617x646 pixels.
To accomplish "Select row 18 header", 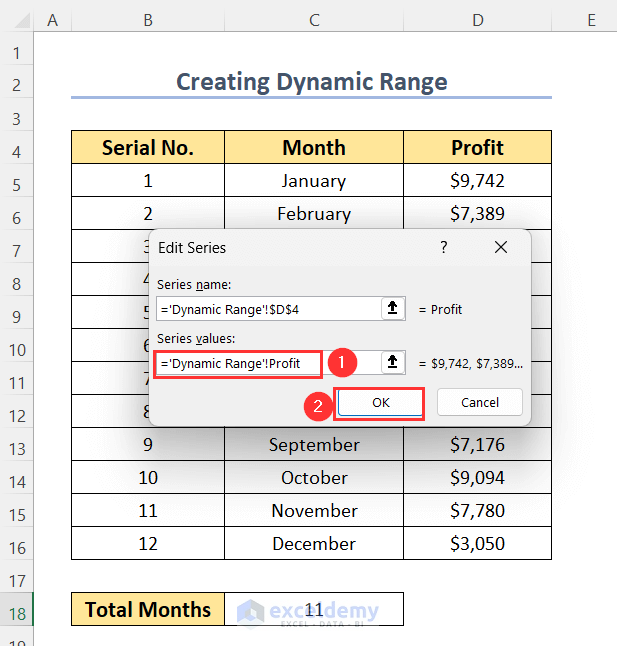I will tap(17, 609).
